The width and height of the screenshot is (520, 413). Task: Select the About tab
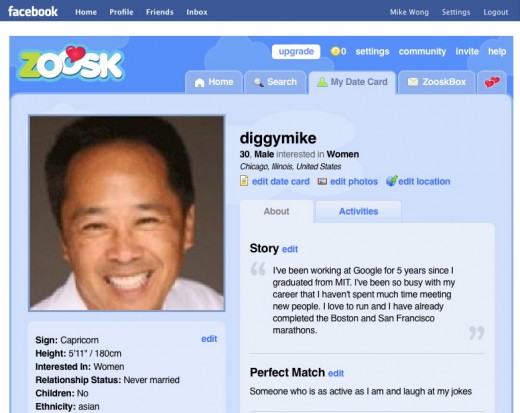276,211
